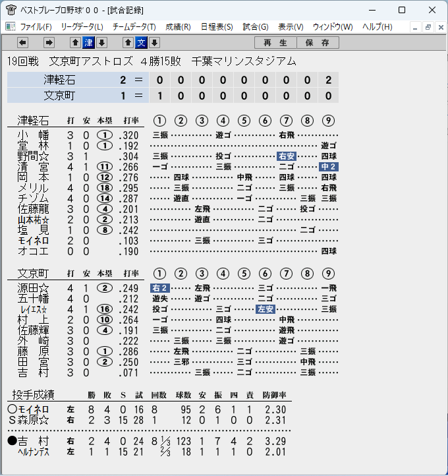The image size is (448, 476).
Task: Select the blue 文 team icon
Action: pyautogui.click(x=142, y=43)
